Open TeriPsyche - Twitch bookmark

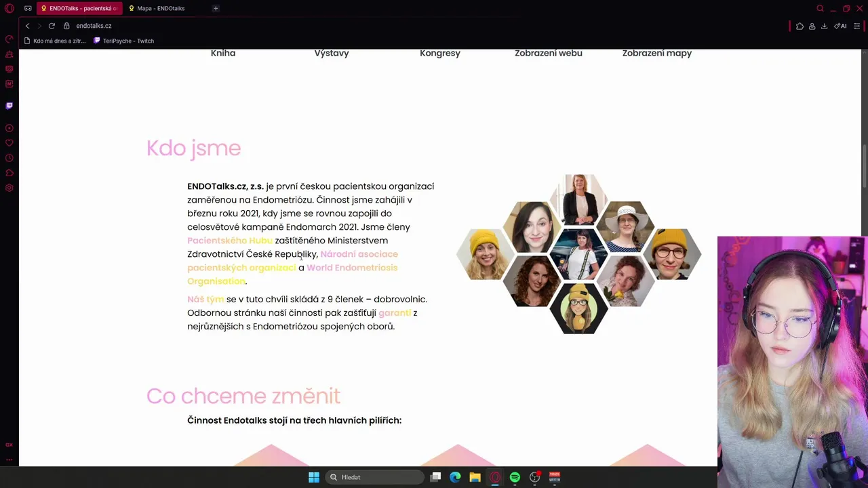click(x=123, y=41)
